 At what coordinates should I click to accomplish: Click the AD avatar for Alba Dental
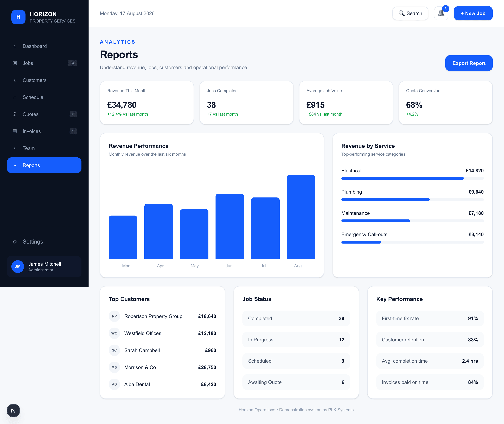coord(114,384)
